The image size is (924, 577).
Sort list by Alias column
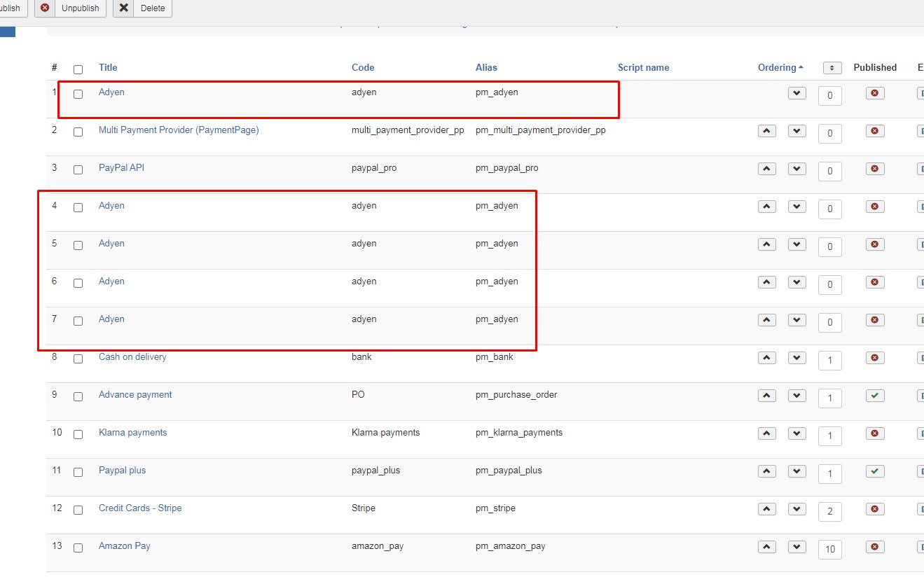pos(486,68)
